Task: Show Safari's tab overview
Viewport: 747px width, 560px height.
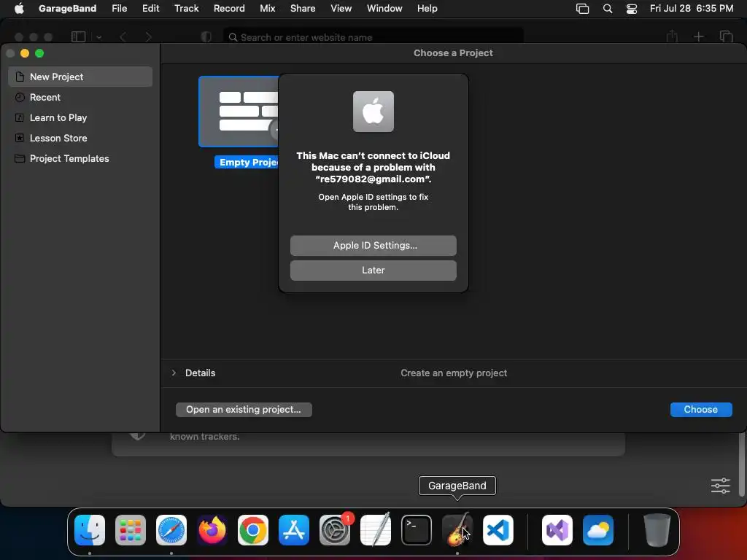Action: [x=726, y=36]
